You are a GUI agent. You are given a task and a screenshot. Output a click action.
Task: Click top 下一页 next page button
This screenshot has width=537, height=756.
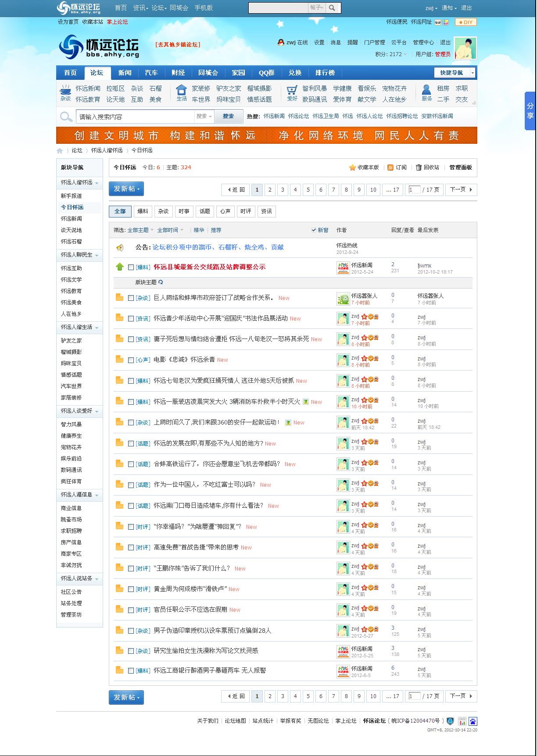(x=461, y=190)
